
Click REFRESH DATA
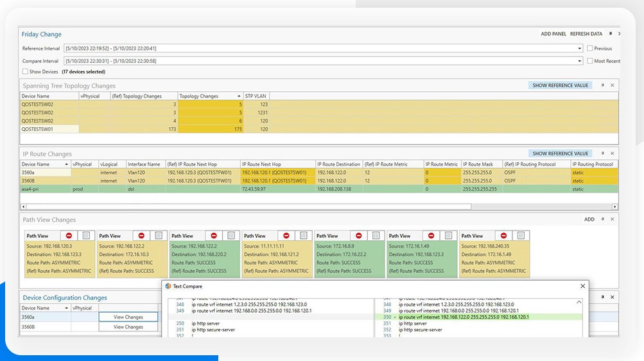click(586, 33)
